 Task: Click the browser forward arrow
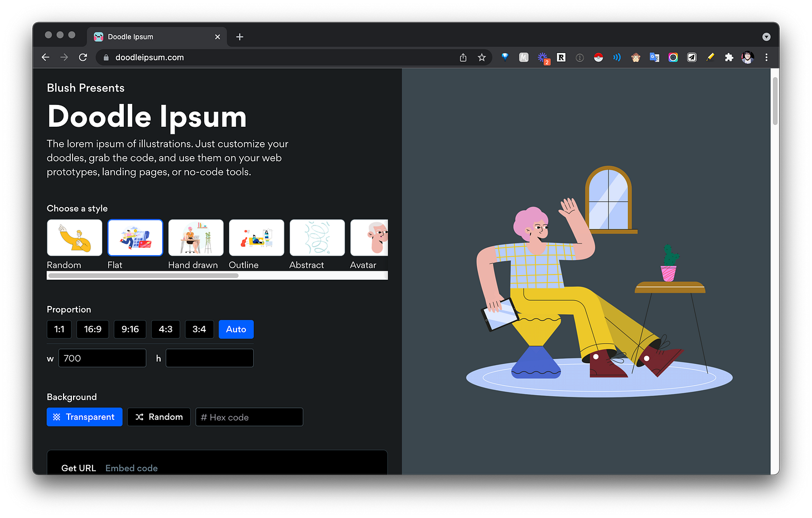point(64,57)
